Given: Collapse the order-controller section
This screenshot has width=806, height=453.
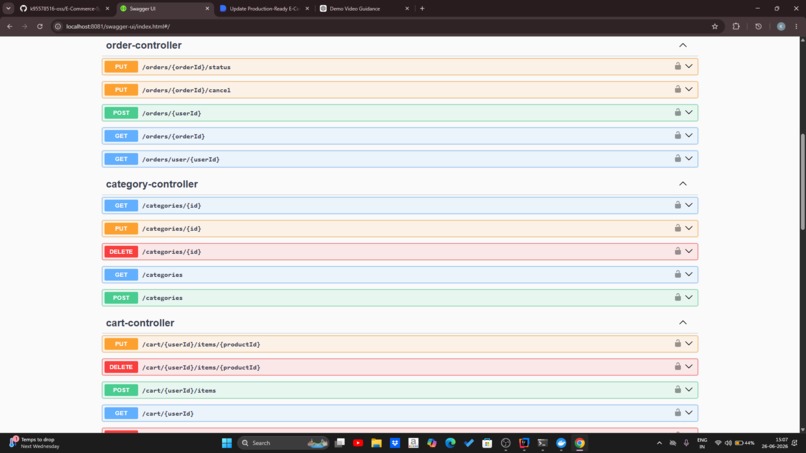Looking at the screenshot, I should tap(683, 45).
